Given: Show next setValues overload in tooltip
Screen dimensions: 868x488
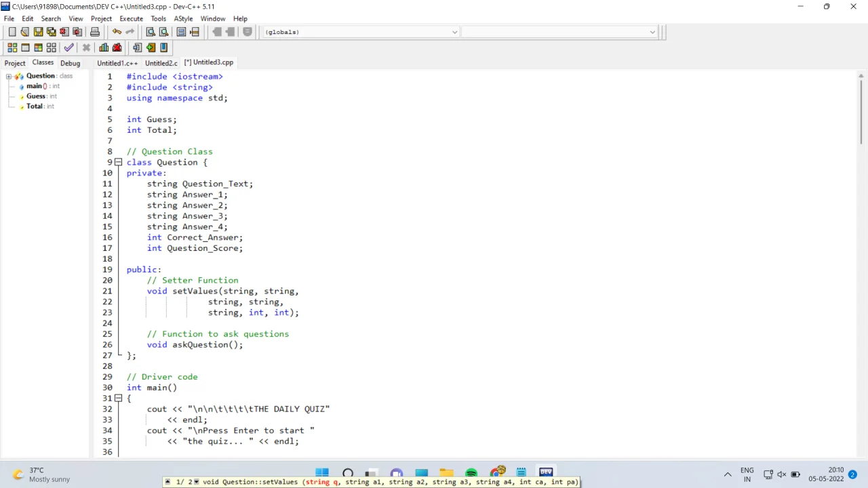Looking at the screenshot, I should point(197,482).
